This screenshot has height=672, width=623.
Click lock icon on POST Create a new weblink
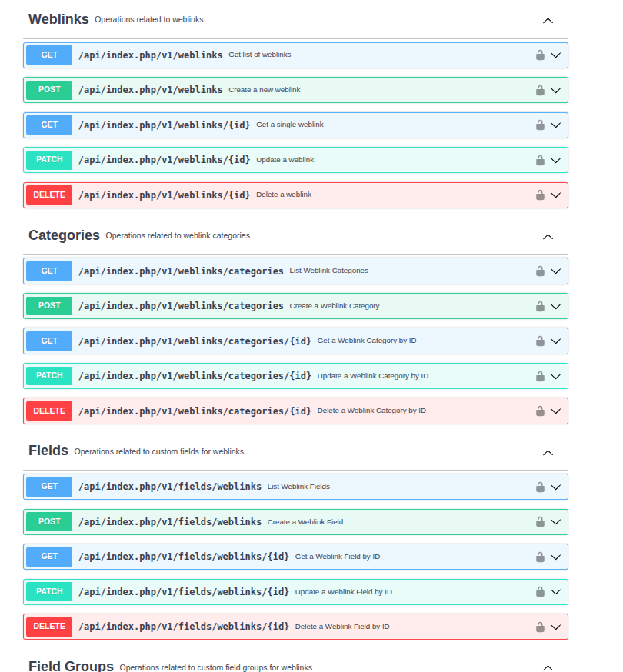[540, 90]
